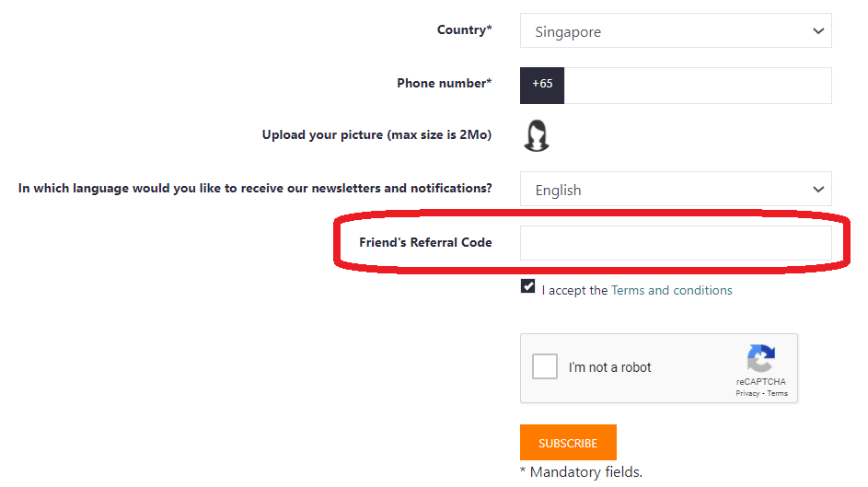Image resolution: width=868 pixels, height=487 pixels.
Task: Click the "Country*" field label
Action: pyautogui.click(x=464, y=30)
